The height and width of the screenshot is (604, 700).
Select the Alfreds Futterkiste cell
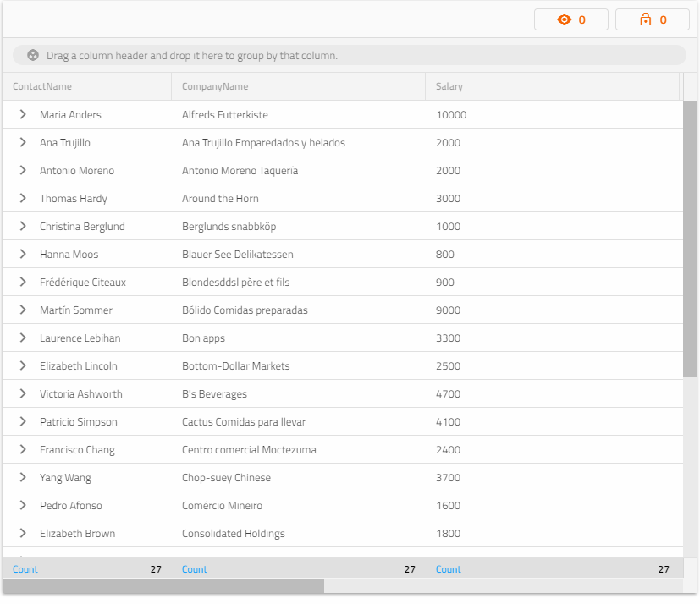[x=298, y=115]
